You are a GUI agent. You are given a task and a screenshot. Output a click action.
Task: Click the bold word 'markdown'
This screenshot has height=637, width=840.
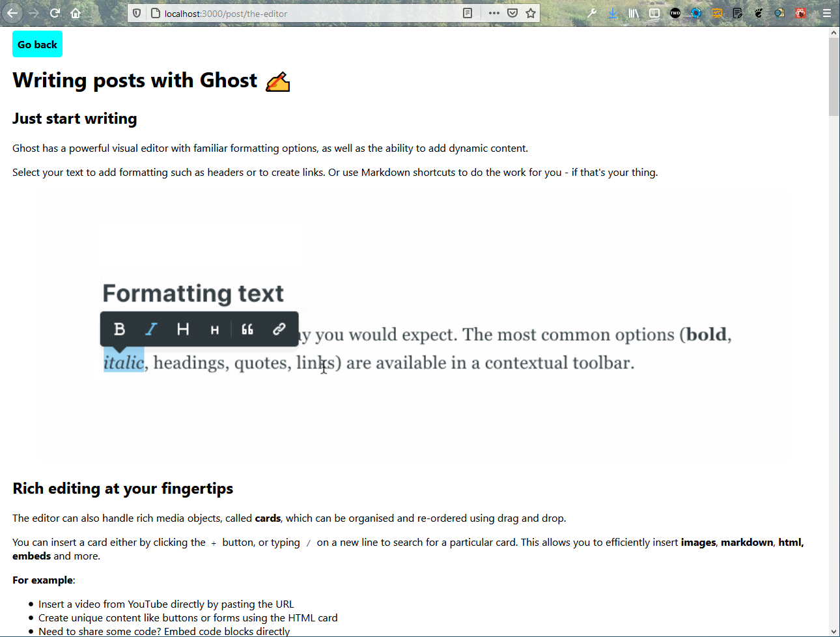pyautogui.click(x=747, y=543)
